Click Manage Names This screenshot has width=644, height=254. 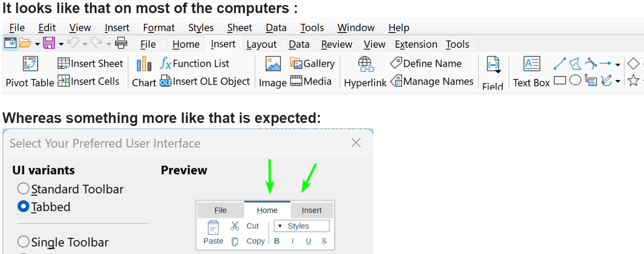click(x=431, y=82)
